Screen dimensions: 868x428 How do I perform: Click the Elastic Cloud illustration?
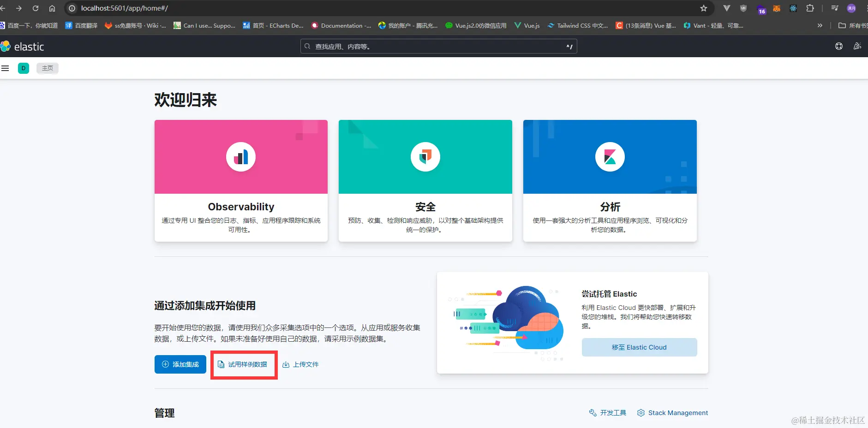tap(506, 322)
